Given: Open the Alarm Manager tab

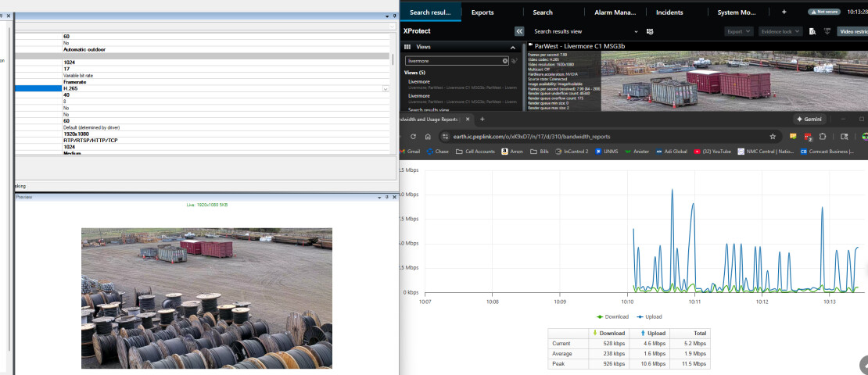Looking at the screenshot, I should click(615, 12).
